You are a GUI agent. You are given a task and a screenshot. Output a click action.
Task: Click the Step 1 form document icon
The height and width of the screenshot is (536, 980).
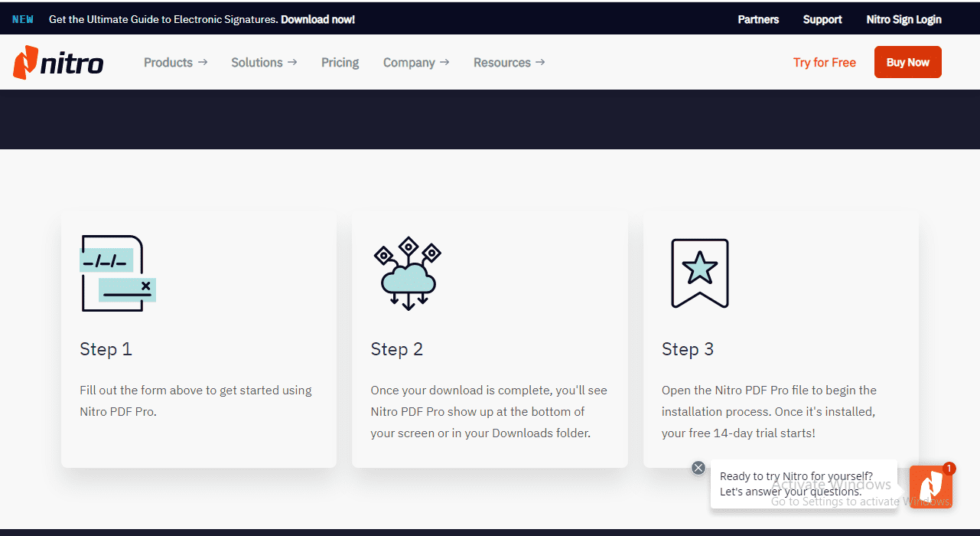(118, 273)
